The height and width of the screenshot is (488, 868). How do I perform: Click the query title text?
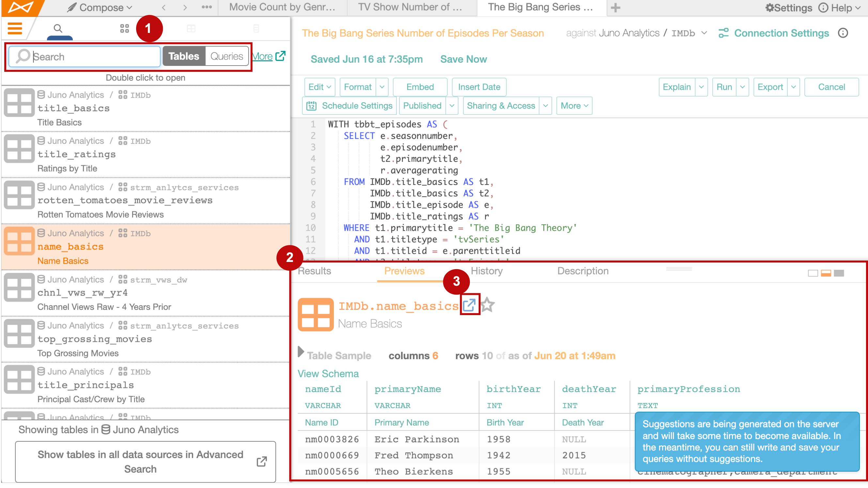pyautogui.click(x=423, y=33)
